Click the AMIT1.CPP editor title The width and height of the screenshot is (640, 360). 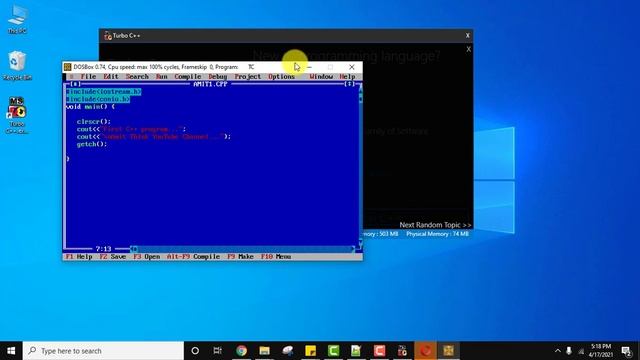click(210, 84)
